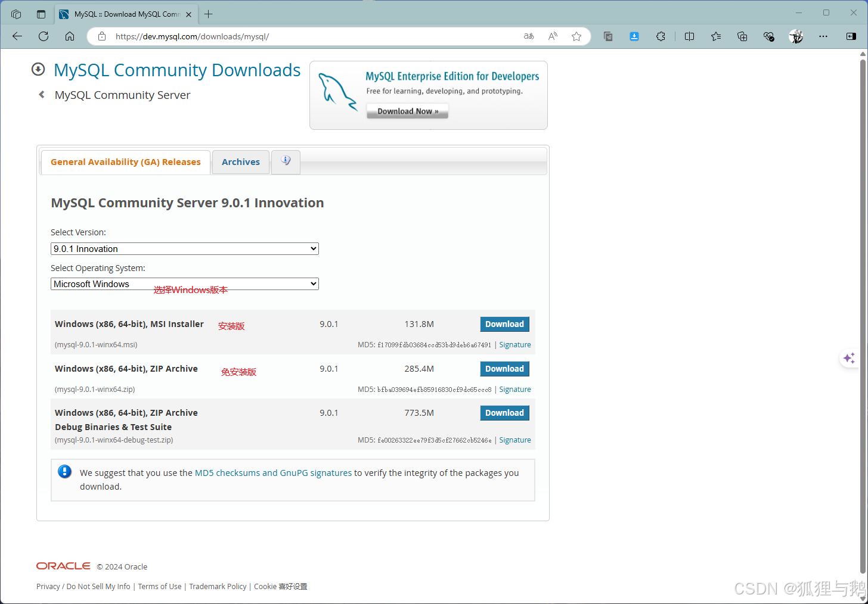The height and width of the screenshot is (604, 868).
Task: Select the MySQL Download browser tab
Action: [126, 14]
